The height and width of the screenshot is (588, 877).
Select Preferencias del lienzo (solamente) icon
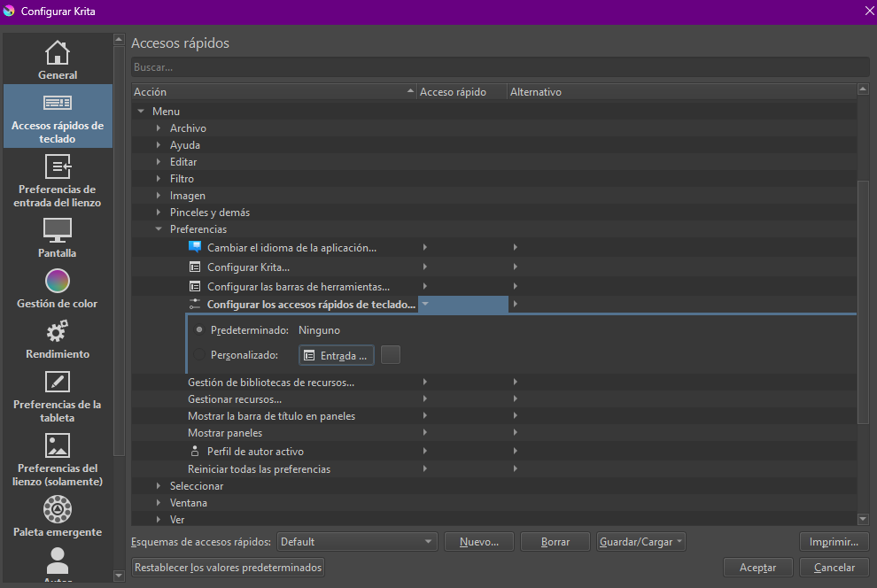tap(58, 445)
